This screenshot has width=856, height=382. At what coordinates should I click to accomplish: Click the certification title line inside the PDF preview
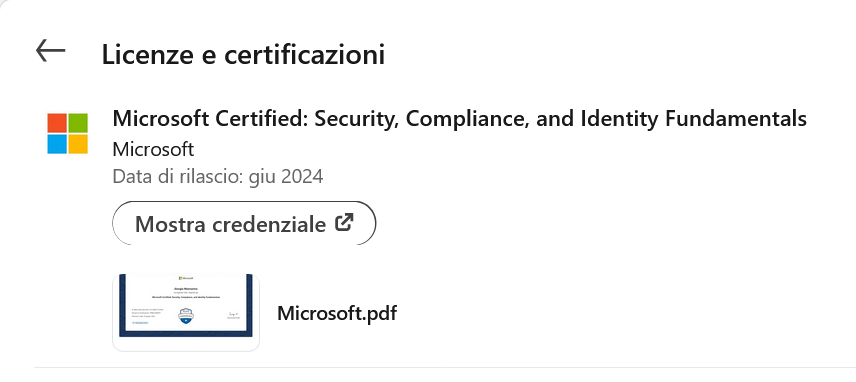pyautogui.click(x=186, y=297)
